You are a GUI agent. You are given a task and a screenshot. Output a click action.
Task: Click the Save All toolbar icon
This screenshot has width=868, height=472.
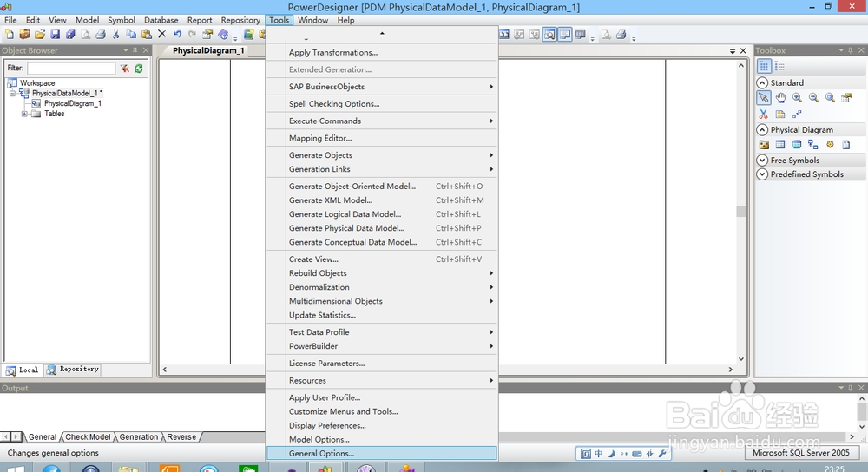70,35
